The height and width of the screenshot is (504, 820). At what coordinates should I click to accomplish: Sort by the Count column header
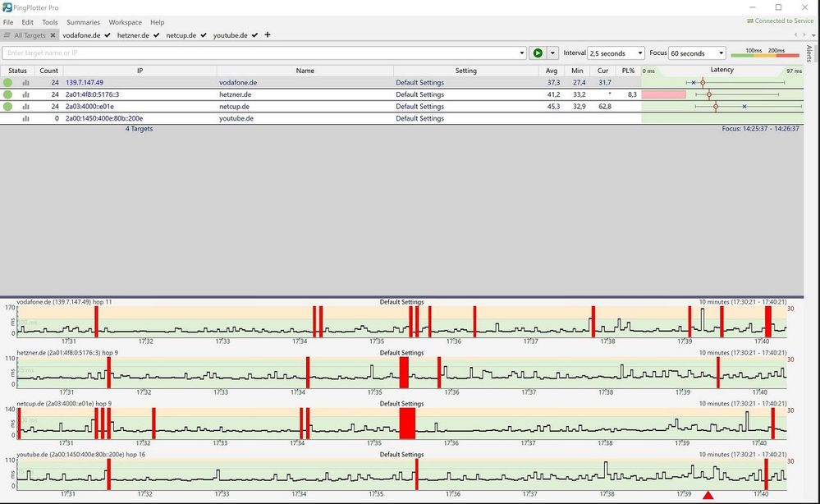pos(48,71)
